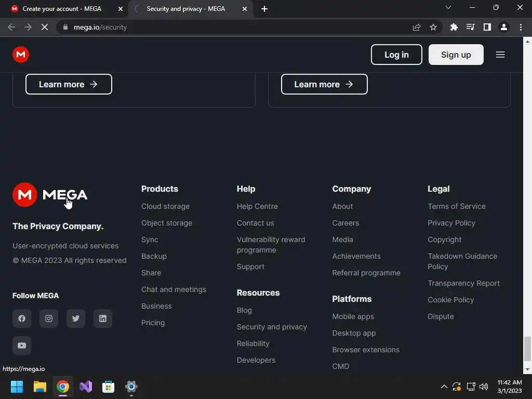Click right Learn more button
Viewport: 532px width, 399px height.
coord(324,84)
